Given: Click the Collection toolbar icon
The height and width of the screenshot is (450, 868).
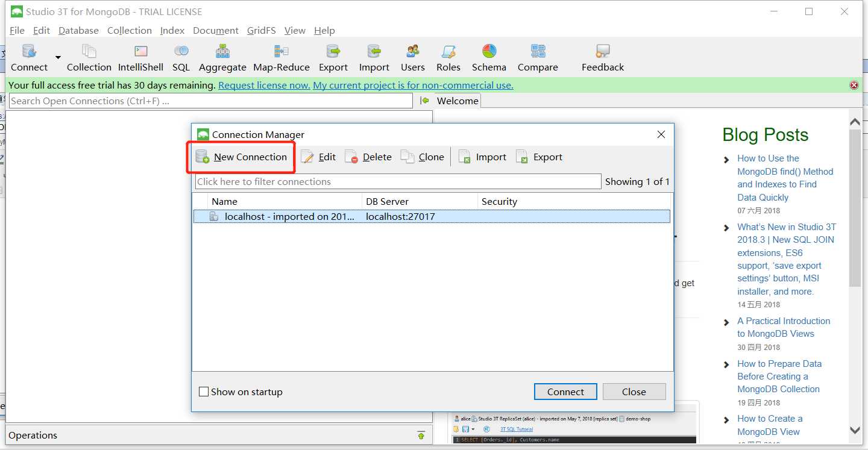Looking at the screenshot, I should coord(89,58).
